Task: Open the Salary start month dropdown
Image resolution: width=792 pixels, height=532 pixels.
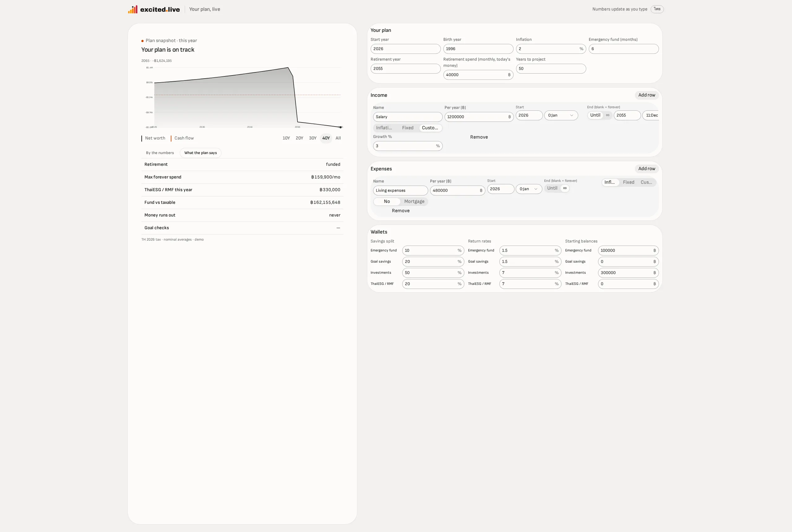Action: pos(561,115)
